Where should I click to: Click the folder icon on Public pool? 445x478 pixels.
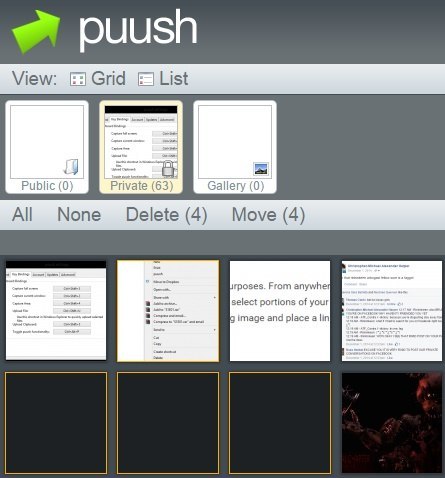72,167
